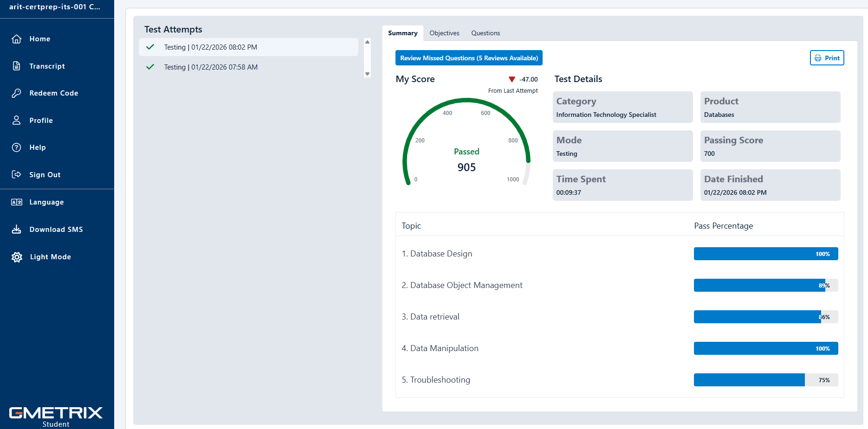Open Profile using the person icon
868x429 pixels.
(17, 120)
